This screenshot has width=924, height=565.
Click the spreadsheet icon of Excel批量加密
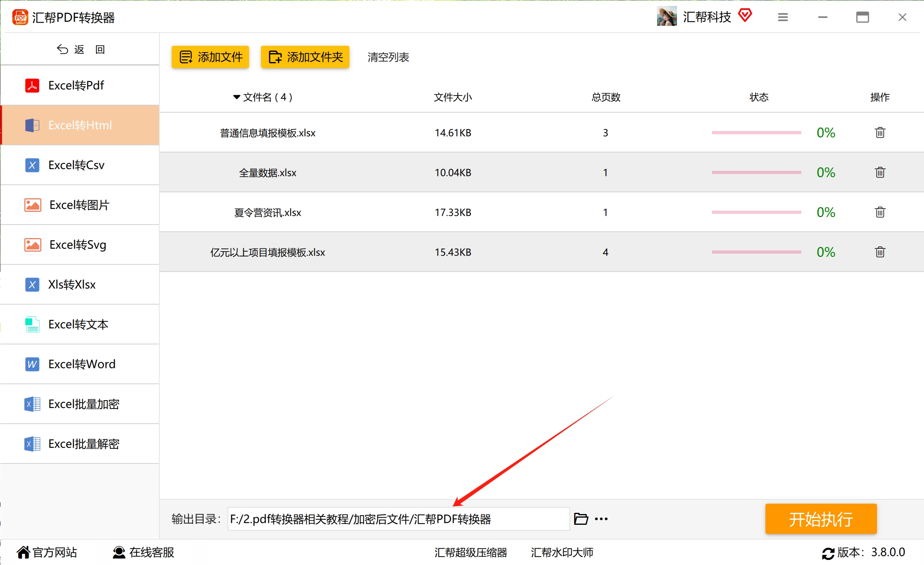(x=32, y=404)
